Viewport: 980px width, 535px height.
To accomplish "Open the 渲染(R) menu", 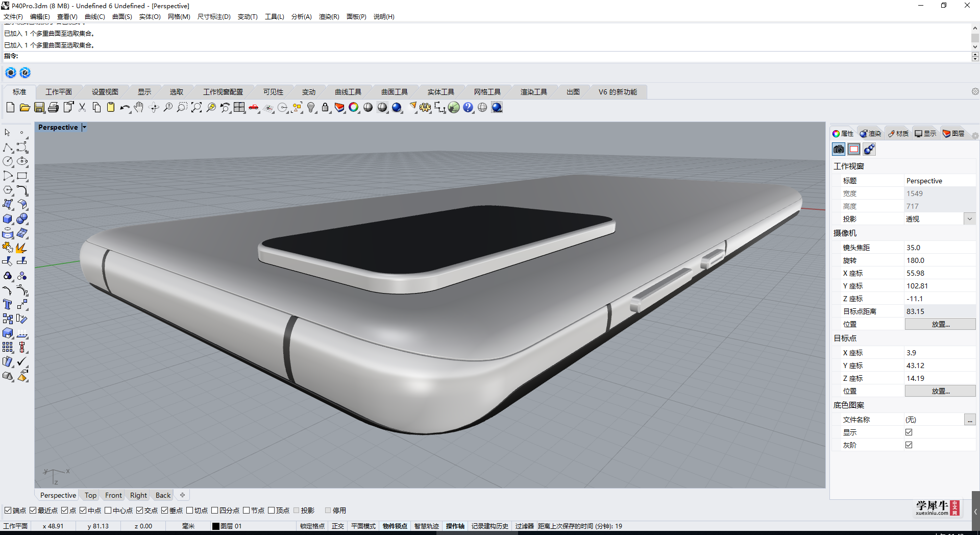I will click(329, 17).
